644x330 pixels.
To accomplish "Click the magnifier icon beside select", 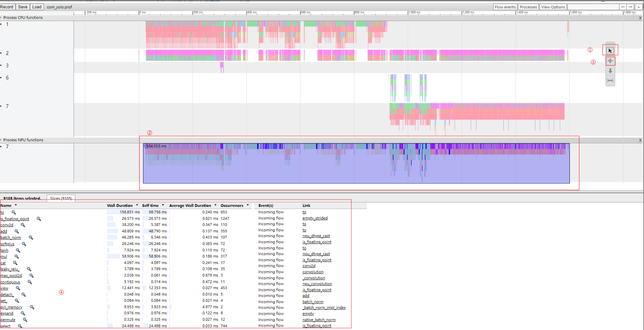I will coord(20,326).
